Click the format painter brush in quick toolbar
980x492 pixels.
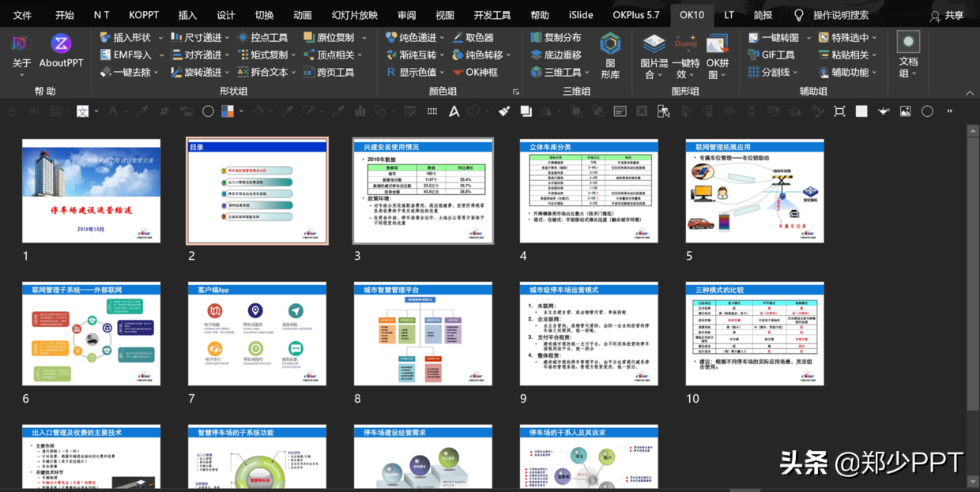coord(504,111)
